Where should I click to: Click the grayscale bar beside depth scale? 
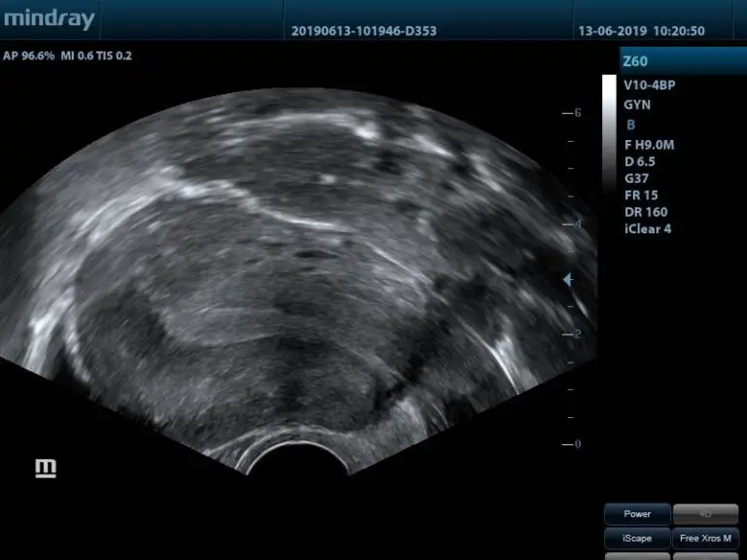coord(609,131)
